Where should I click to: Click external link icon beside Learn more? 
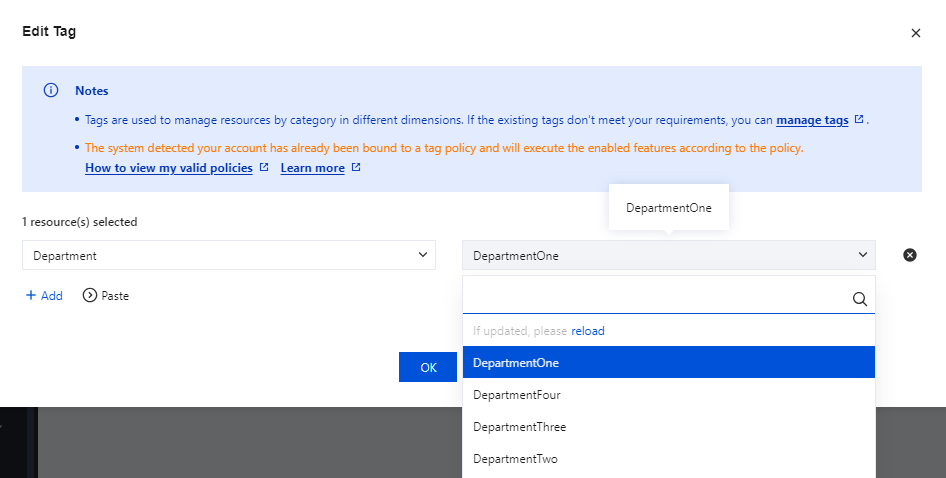click(356, 168)
